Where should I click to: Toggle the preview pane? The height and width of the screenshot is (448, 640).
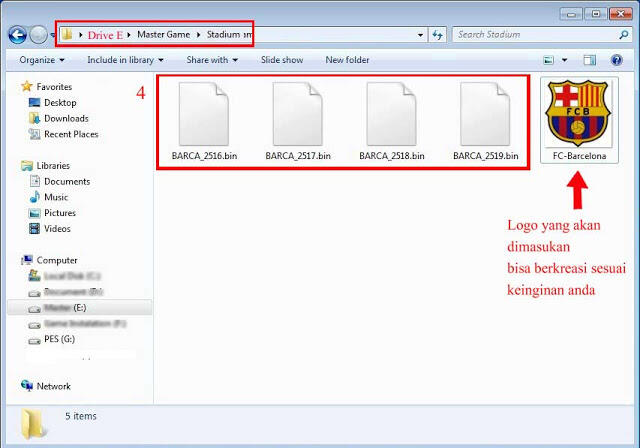click(589, 60)
